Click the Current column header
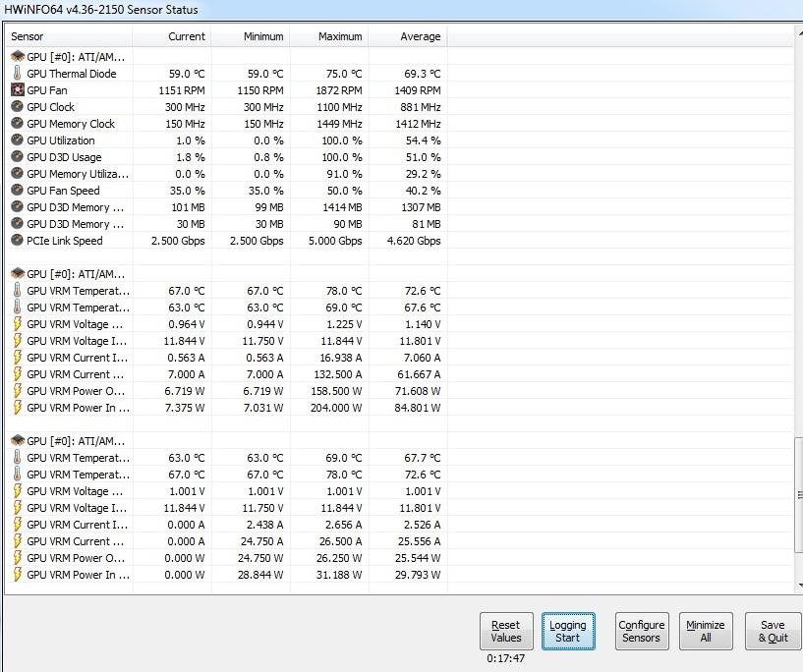The width and height of the screenshot is (803, 672). [172, 36]
